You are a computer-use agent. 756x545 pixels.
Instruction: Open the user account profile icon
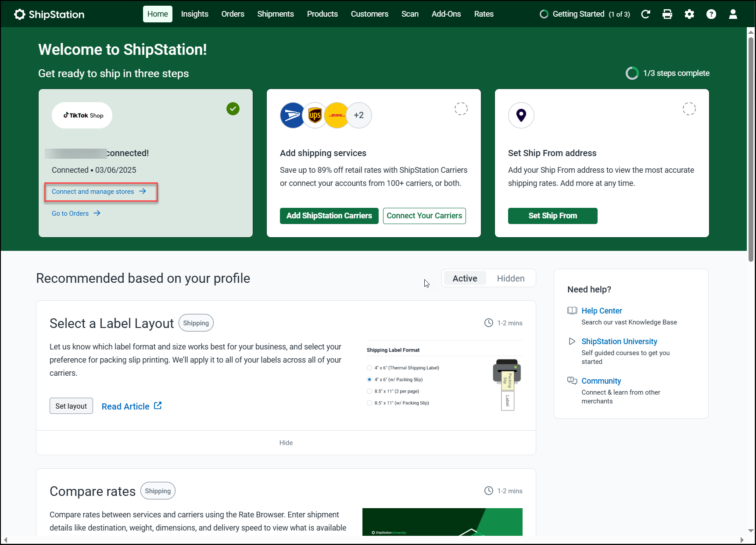tap(733, 14)
